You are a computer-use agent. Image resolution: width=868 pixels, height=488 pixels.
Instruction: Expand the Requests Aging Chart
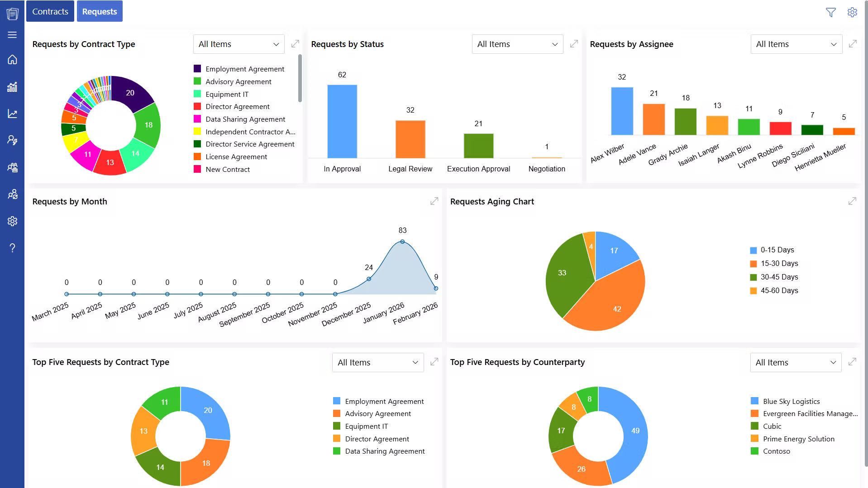853,201
